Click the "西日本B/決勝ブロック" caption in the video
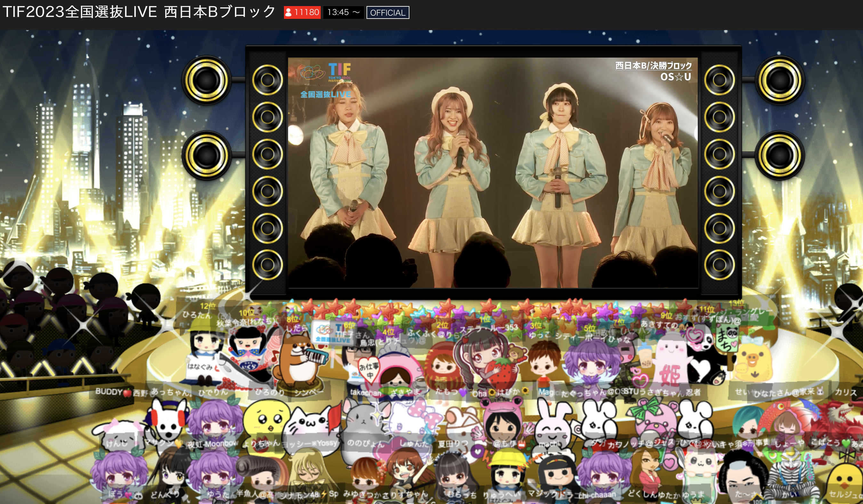 click(x=653, y=65)
